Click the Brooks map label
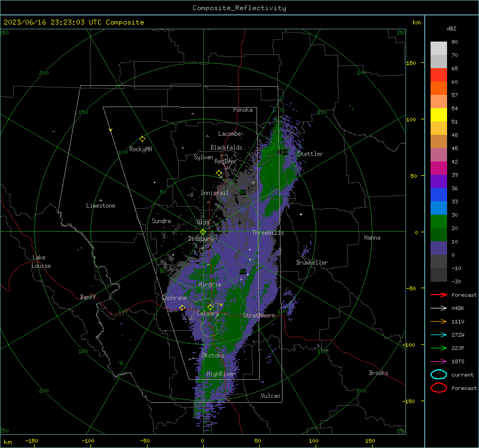 click(378, 373)
